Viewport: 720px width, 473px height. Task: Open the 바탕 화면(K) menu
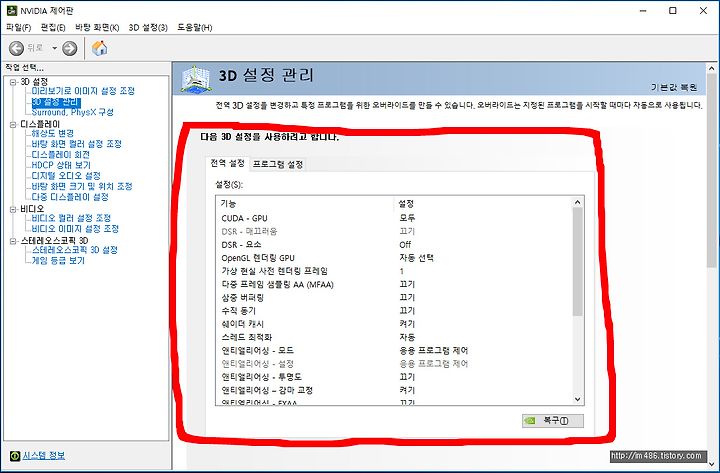97,28
